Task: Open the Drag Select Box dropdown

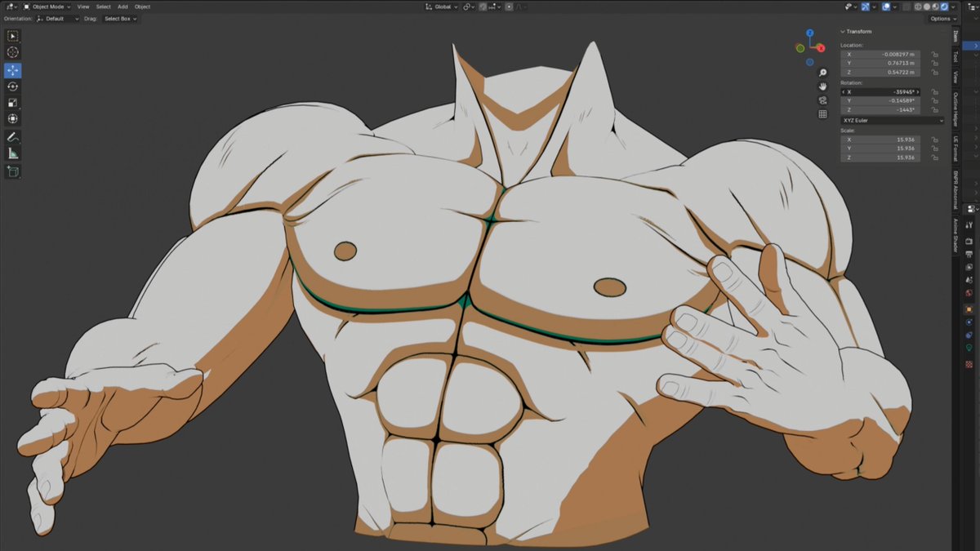Action: [x=120, y=18]
